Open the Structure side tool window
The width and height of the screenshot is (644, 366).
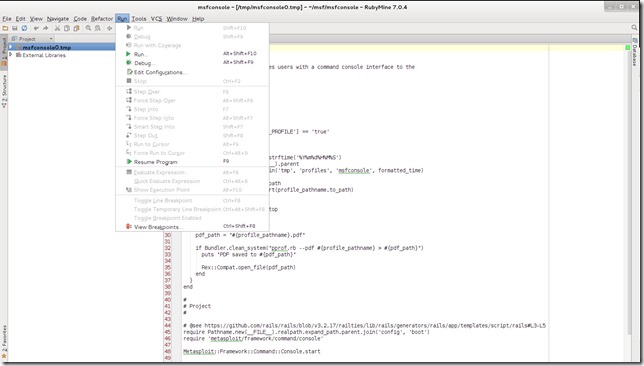[x=4, y=91]
